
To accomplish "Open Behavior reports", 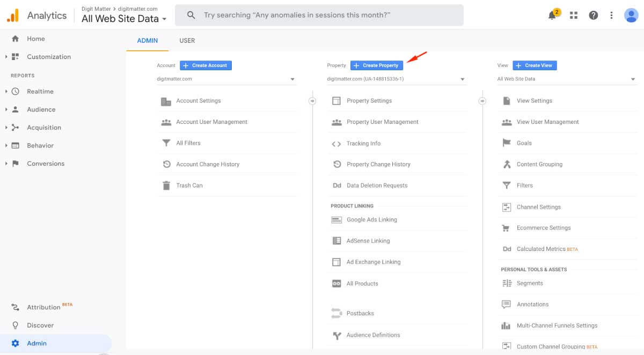I will [40, 145].
